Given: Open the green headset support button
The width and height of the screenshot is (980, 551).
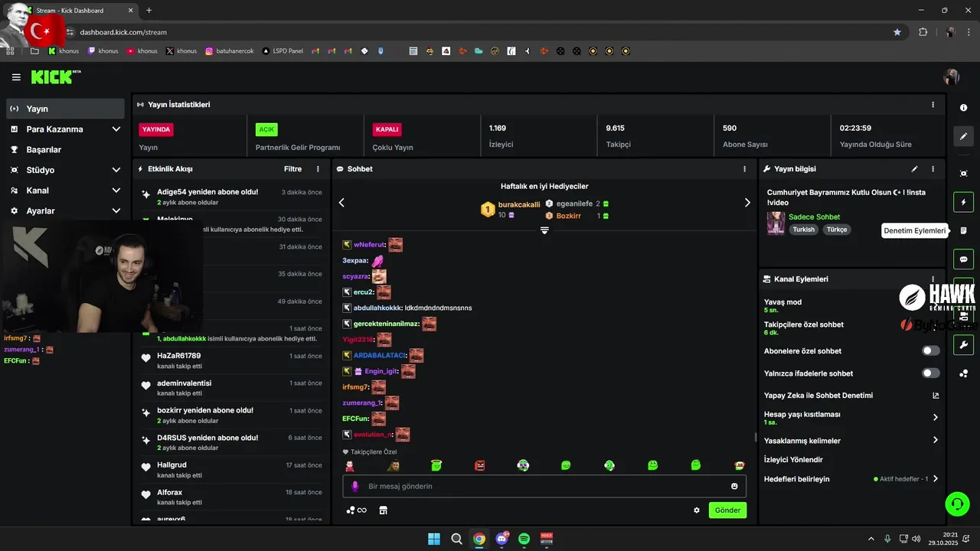Looking at the screenshot, I should [957, 504].
